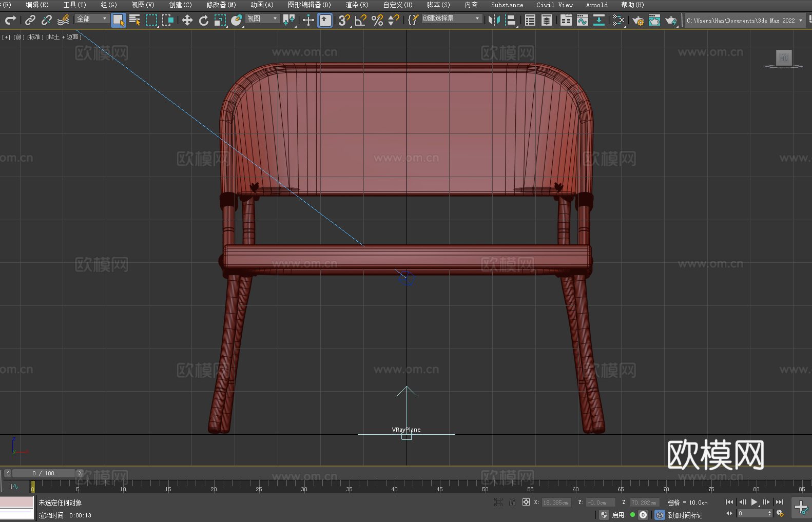812x522 pixels.
Task: Toggle Isolate Selection icon
Action: 498,502
